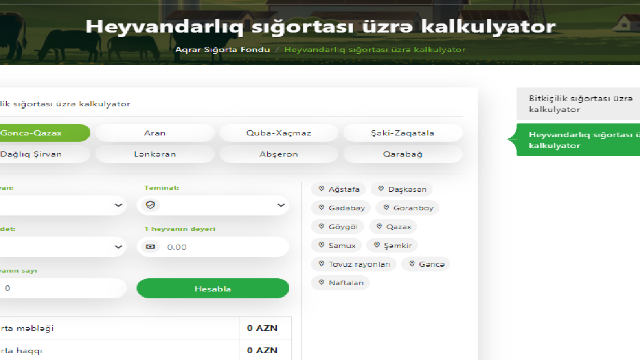Click the location pin icon beside Goranboy

pos(386,207)
